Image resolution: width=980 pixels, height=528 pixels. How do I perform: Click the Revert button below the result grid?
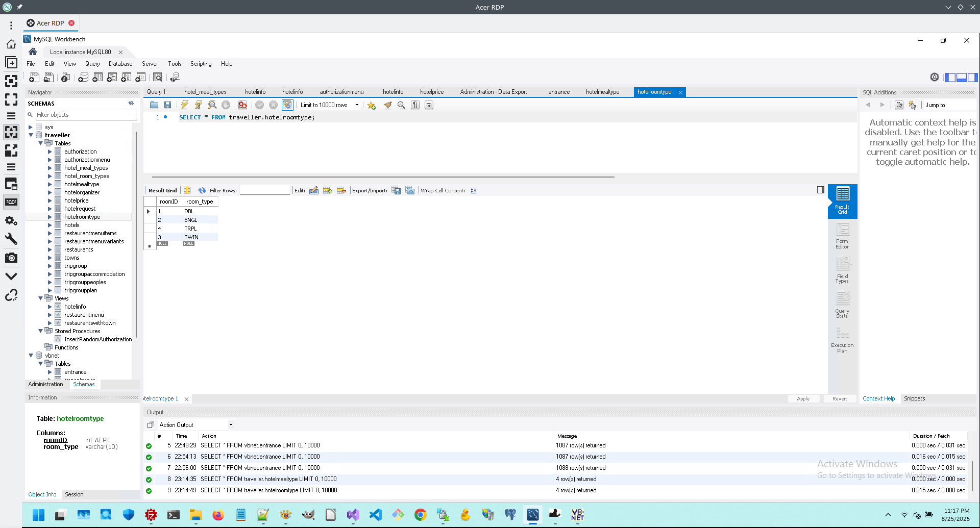point(839,399)
